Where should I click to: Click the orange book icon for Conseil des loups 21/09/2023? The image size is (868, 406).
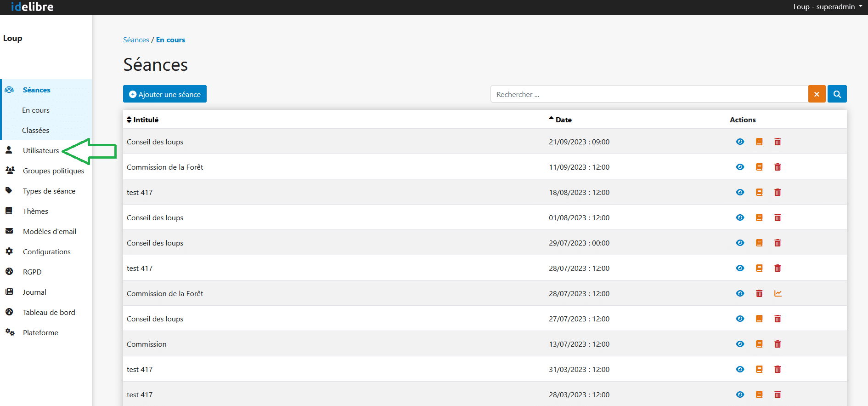click(759, 142)
